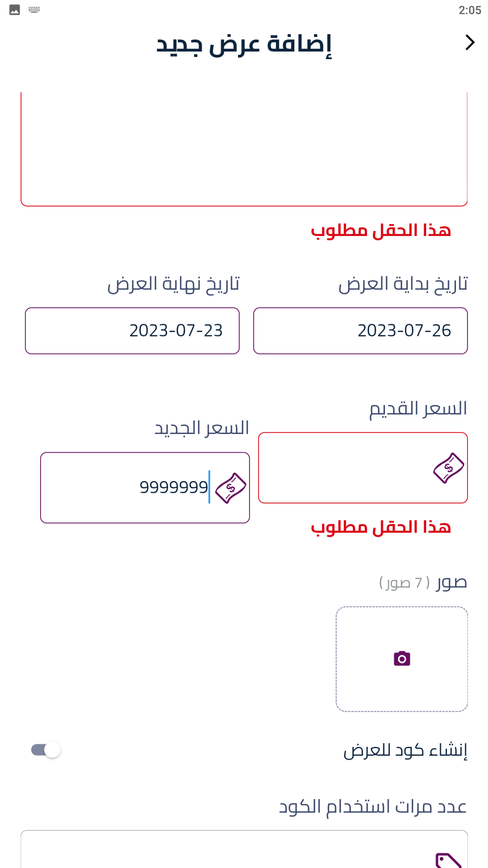Open the end date picker showing 2023-07-23
This screenshot has height=868, width=488.
(x=132, y=331)
